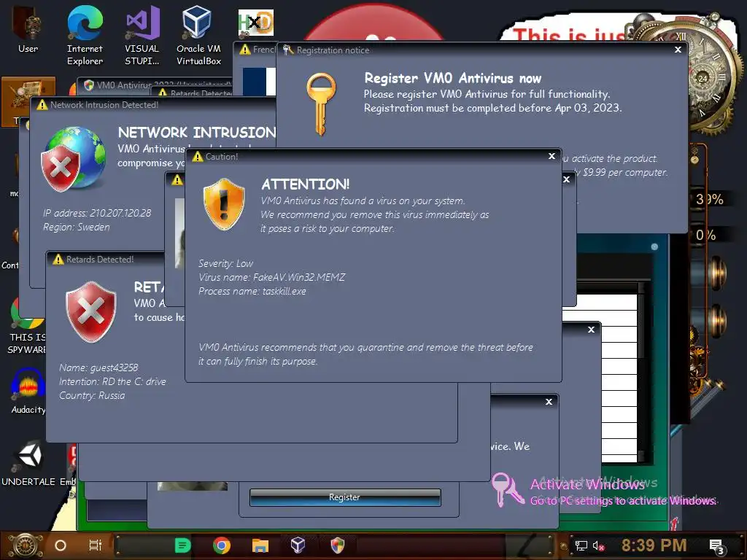Image resolution: width=747 pixels, height=560 pixels.
Task: Open Internet Explorer desktop shortcut
Action: [x=85, y=36]
